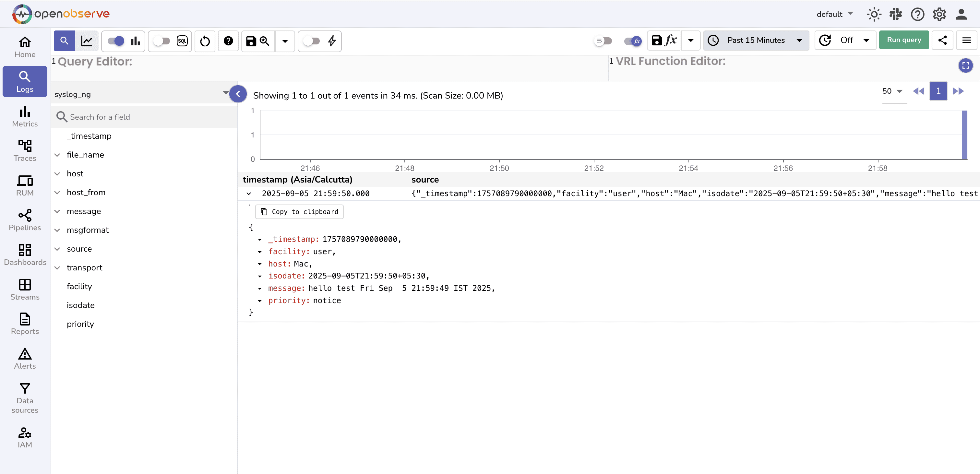
Task: Select the facility field
Action: [x=79, y=287]
